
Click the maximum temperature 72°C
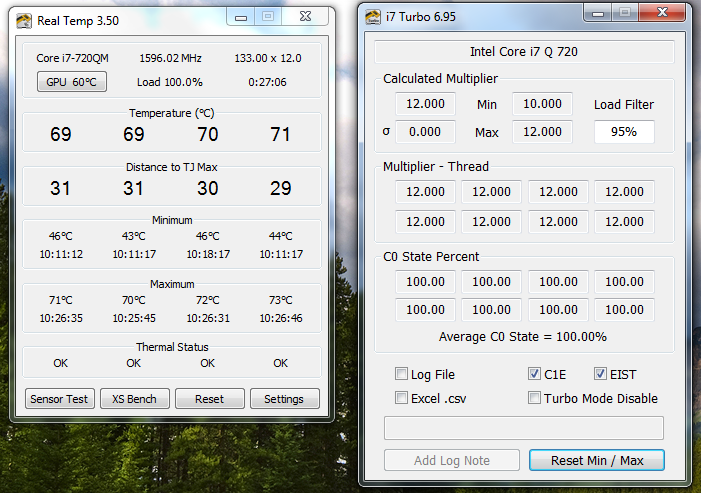[208, 300]
